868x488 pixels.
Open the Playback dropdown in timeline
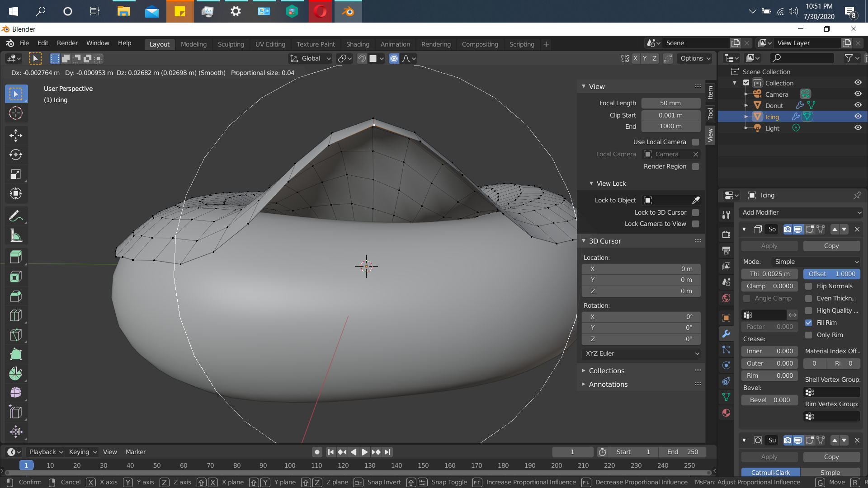coord(46,452)
